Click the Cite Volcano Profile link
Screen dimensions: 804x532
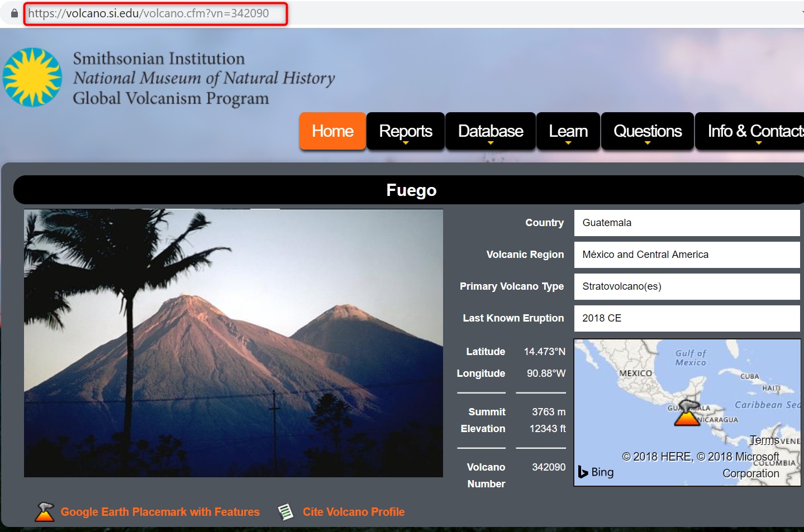tap(354, 511)
